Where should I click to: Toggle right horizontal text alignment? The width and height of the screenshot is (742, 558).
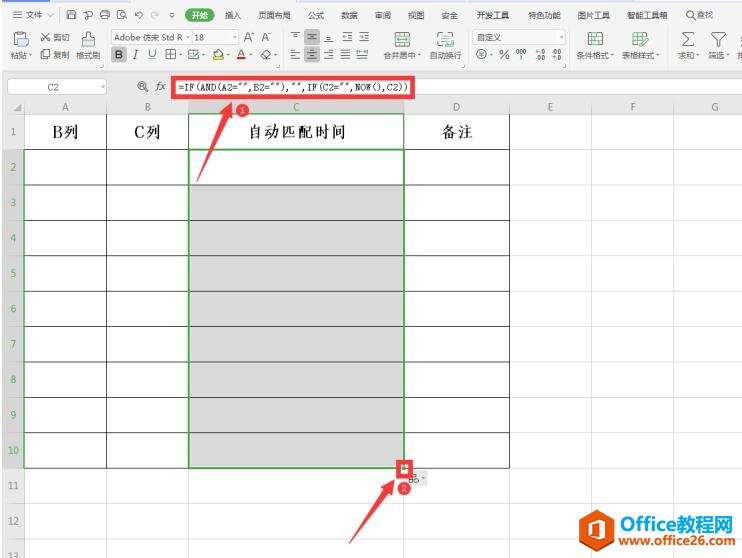tap(329, 54)
